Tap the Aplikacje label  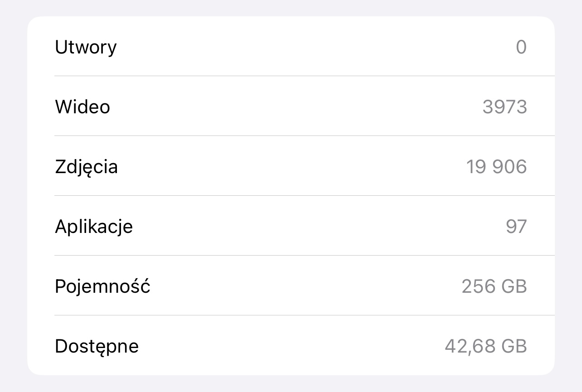[x=94, y=227]
